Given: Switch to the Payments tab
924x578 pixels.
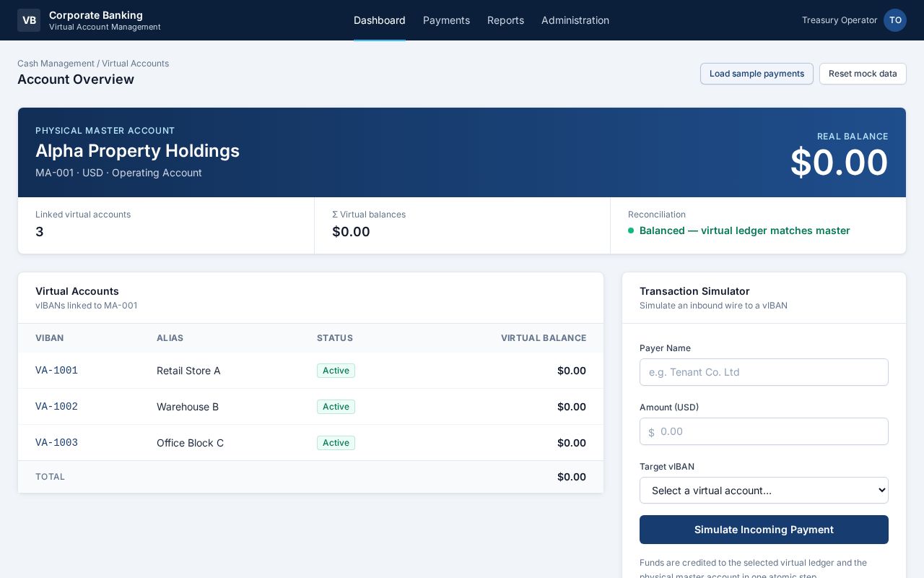Looking at the screenshot, I should pyautogui.click(x=446, y=20).
